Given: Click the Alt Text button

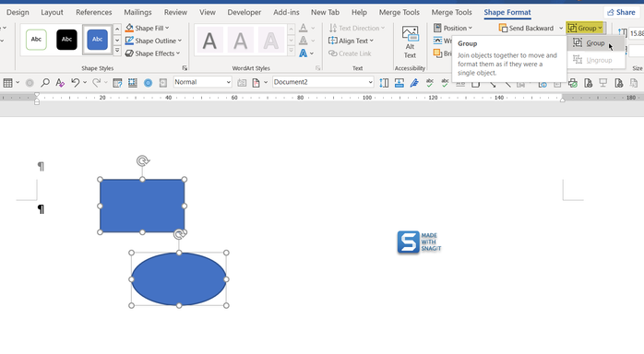Looking at the screenshot, I should click(x=410, y=42).
